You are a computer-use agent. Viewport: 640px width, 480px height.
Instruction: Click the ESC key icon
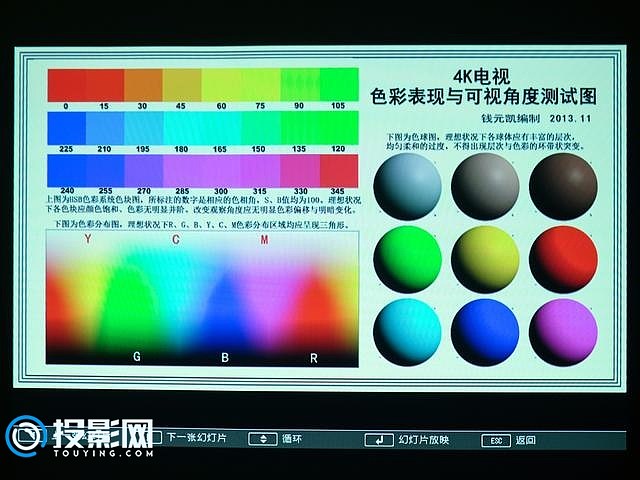496,441
